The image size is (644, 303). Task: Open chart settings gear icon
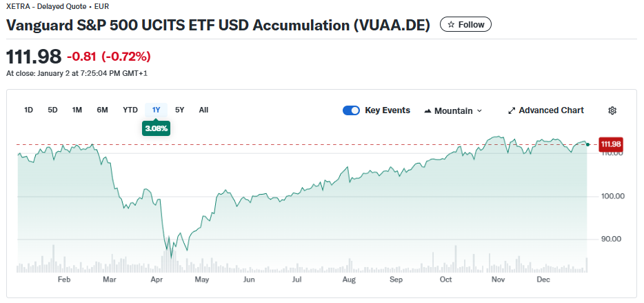612,110
